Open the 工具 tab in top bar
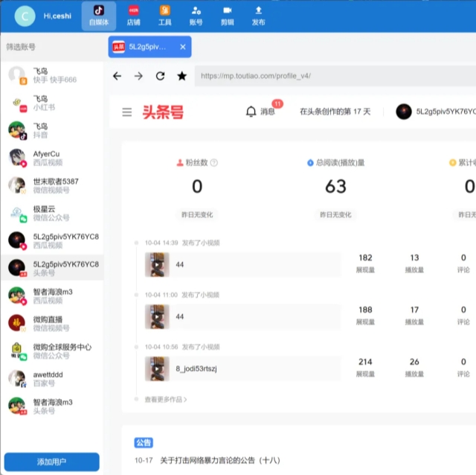The height and width of the screenshot is (475, 476). tap(165, 16)
